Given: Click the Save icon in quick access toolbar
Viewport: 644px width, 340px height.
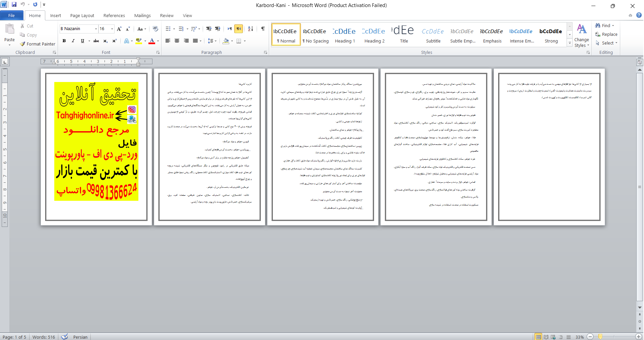Looking at the screenshot, I should (14, 4).
